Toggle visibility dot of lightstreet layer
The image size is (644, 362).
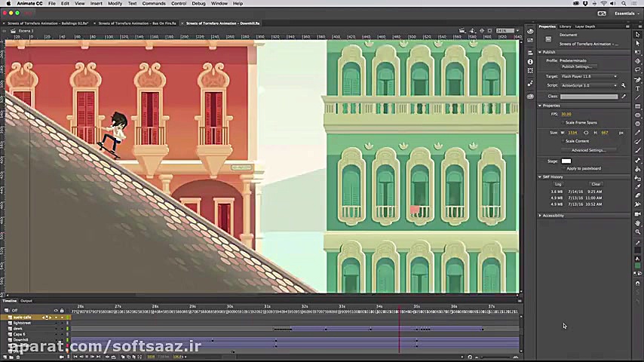click(x=57, y=323)
